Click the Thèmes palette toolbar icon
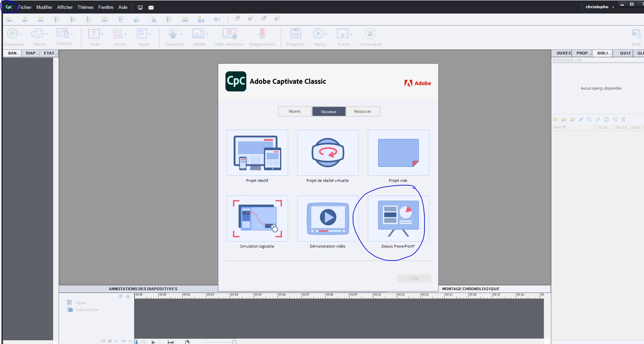This screenshot has width=644, height=344. click(37, 33)
